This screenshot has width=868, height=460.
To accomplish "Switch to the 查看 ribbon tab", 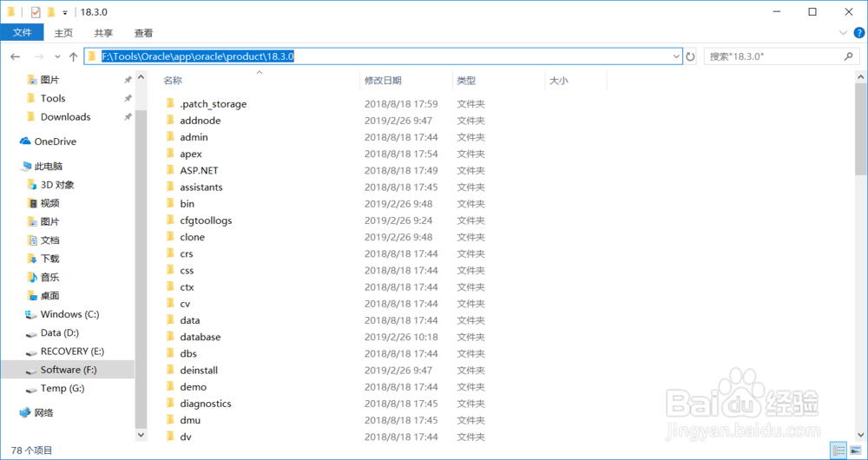I will pos(143,33).
